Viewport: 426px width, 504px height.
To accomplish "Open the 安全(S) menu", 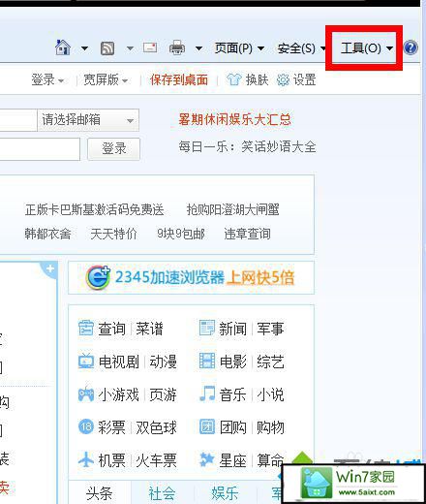I will (301, 48).
